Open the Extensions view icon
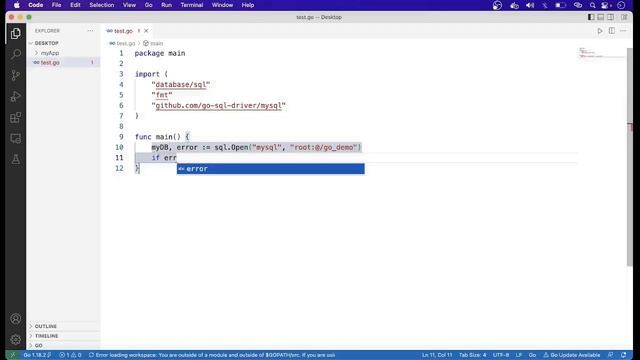This screenshot has width=640, height=360. 16,118
